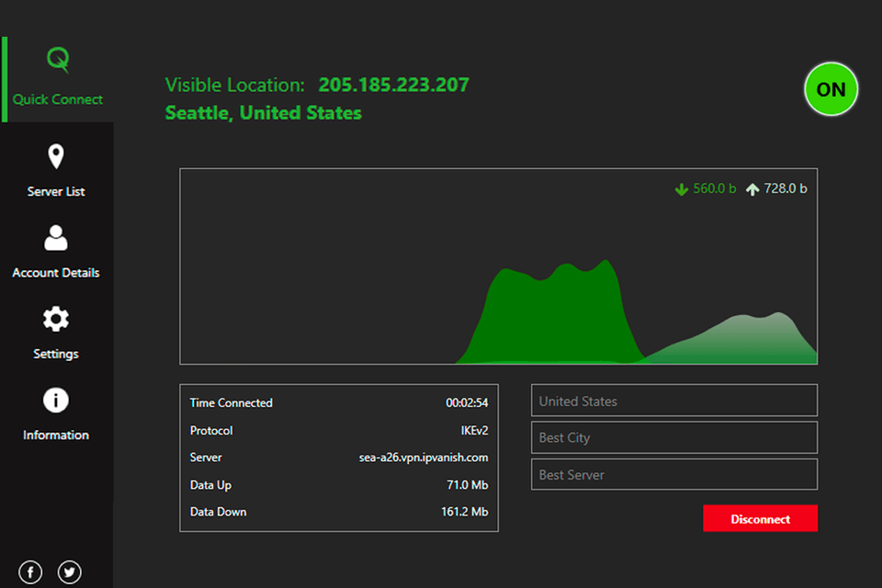Toggle the green ON VPN switch
Viewport: 882px width, 588px height.
click(x=831, y=89)
